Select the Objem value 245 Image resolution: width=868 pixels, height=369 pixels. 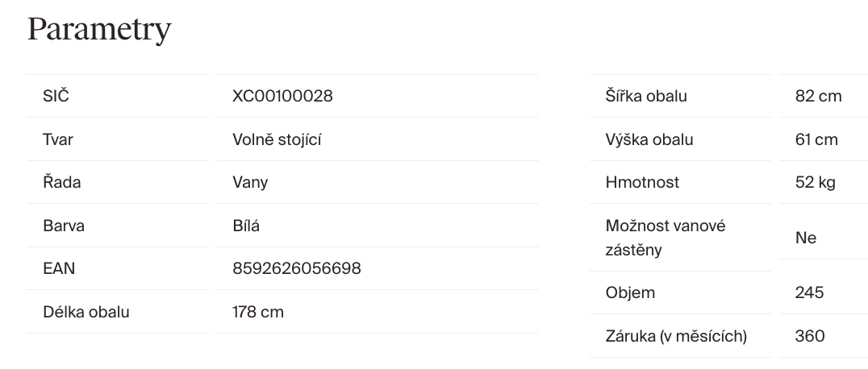[x=809, y=292]
